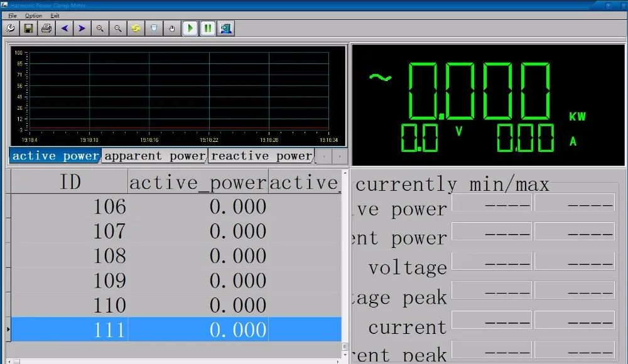The height and width of the screenshot is (364, 628).
Task: Zoom in on the chart with magnifier plus
Action: (100, 28)
